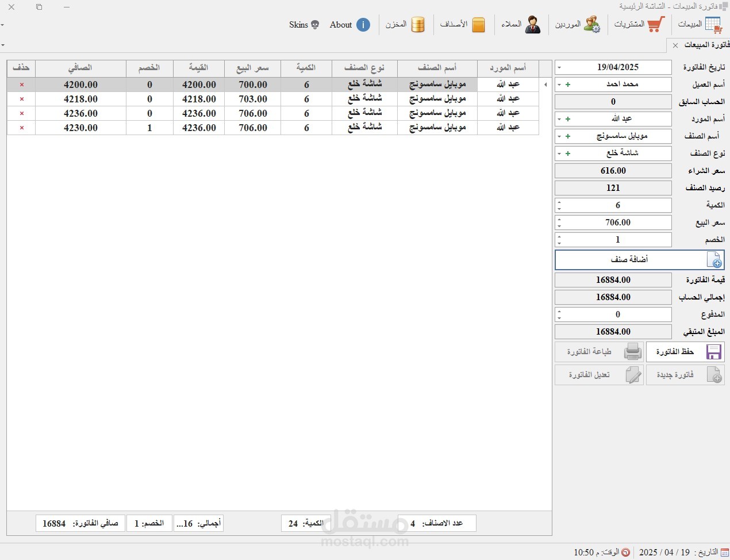
Task: Expand the item type dropdown arrow
Action: (559, 154)
